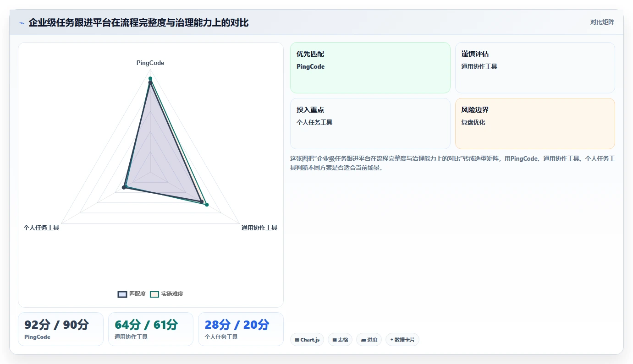Click the green data point near 通用协作工具 axis
This screenshot has height=364, width=633.
tap(207, 205)
